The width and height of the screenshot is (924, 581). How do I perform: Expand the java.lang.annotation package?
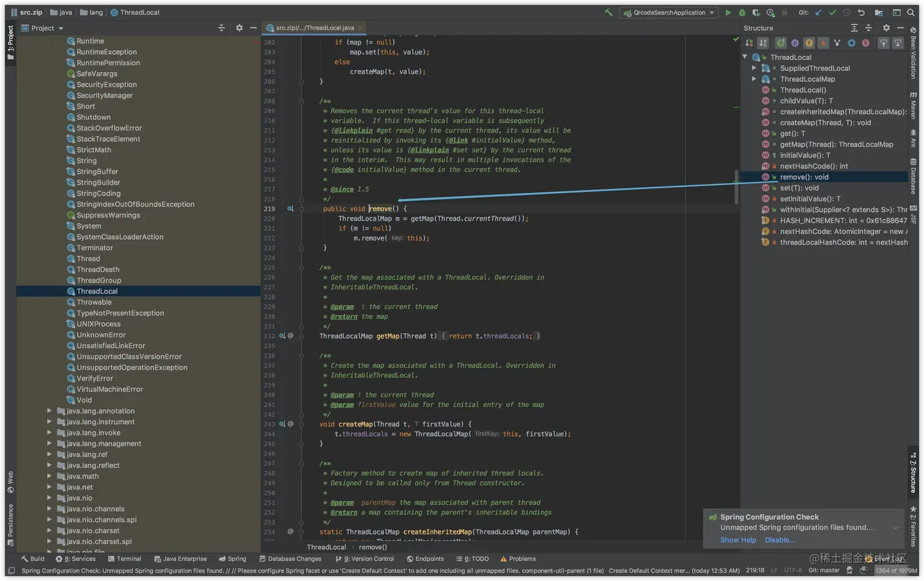point(50,411)
